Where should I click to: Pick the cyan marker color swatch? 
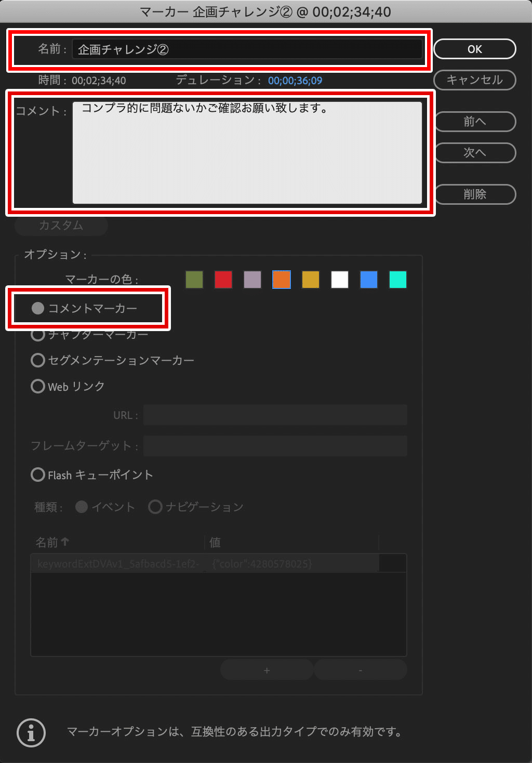tap(397, 280)
